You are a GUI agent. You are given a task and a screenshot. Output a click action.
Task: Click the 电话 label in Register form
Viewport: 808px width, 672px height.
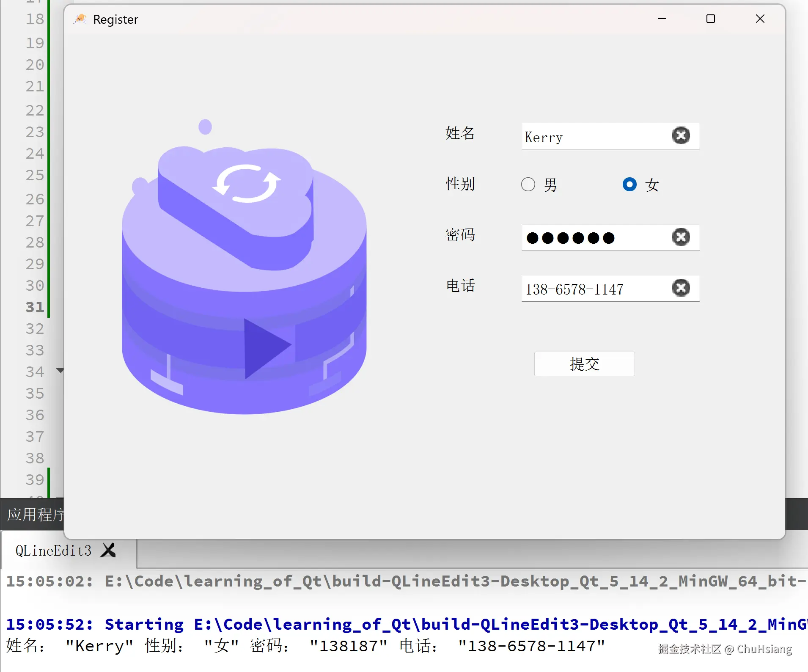pos(460,286)
